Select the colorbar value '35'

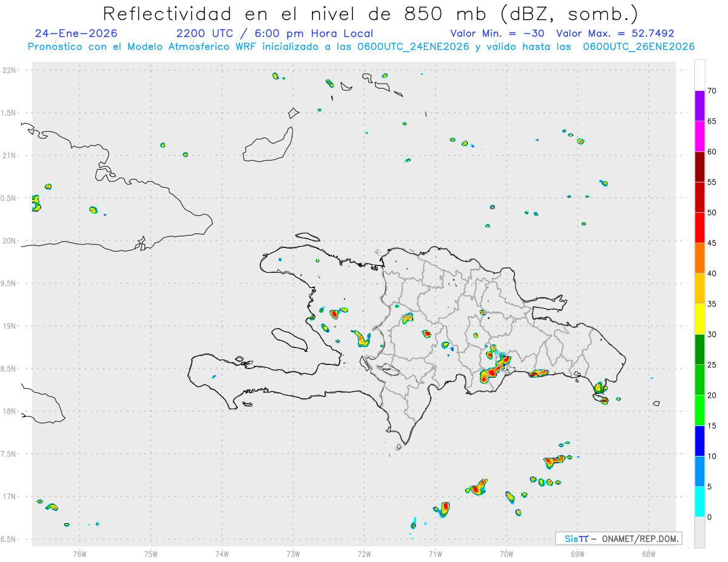click(712, 304)
